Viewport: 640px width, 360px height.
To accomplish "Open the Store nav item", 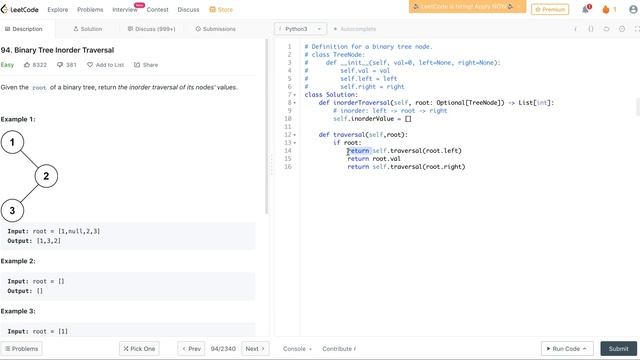I will pyautogui.click(x=221, y=9).
